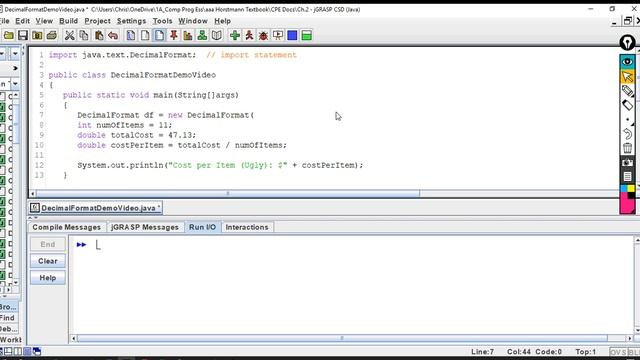Switch to the Compile Messages tab
This screenshot has width=640, height=360.
pos(67,227)
